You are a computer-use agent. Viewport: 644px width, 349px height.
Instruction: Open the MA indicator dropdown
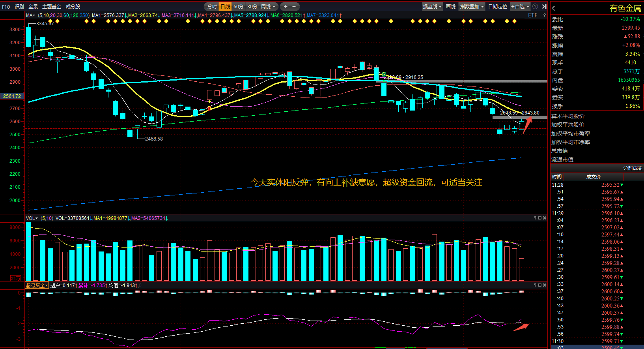pyautogui.click(x=30, y=15)
